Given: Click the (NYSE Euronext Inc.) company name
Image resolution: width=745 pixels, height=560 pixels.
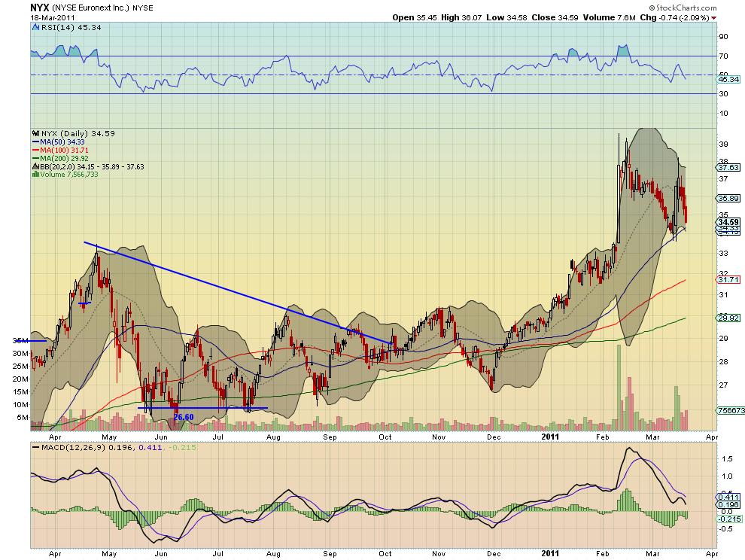Looking at the screenshot, I should (90, 8).
